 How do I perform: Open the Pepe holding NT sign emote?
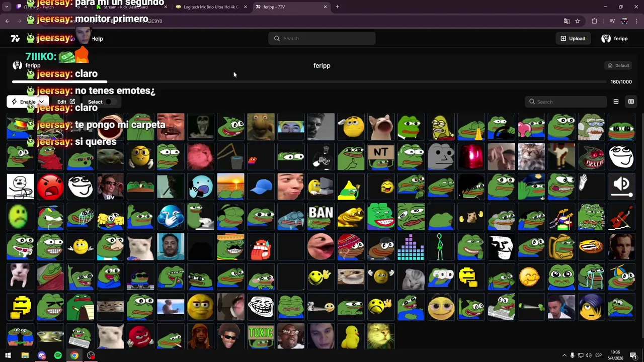point(381,156)
